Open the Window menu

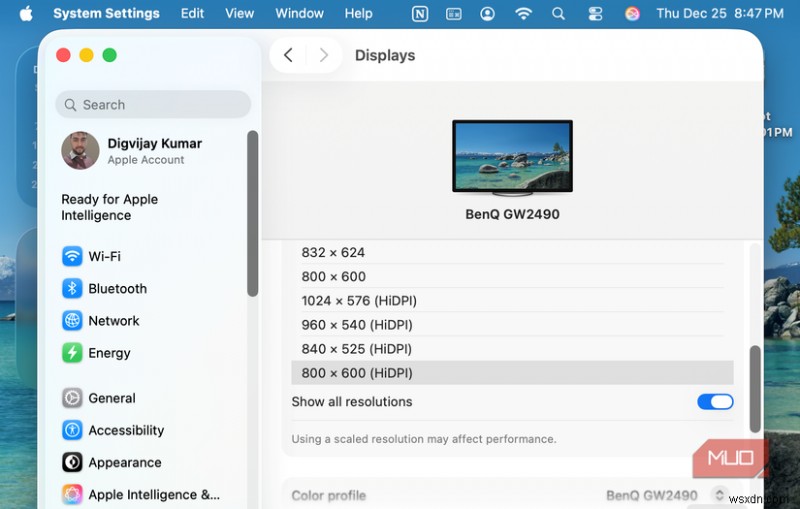(x=299, y=14)
